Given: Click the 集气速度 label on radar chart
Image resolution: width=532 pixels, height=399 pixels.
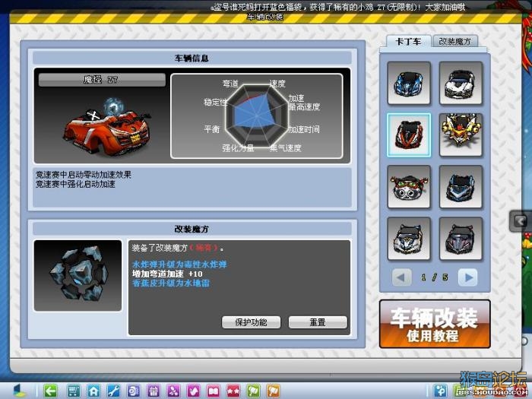Looking at the screenshot, I should click(285, 148).
